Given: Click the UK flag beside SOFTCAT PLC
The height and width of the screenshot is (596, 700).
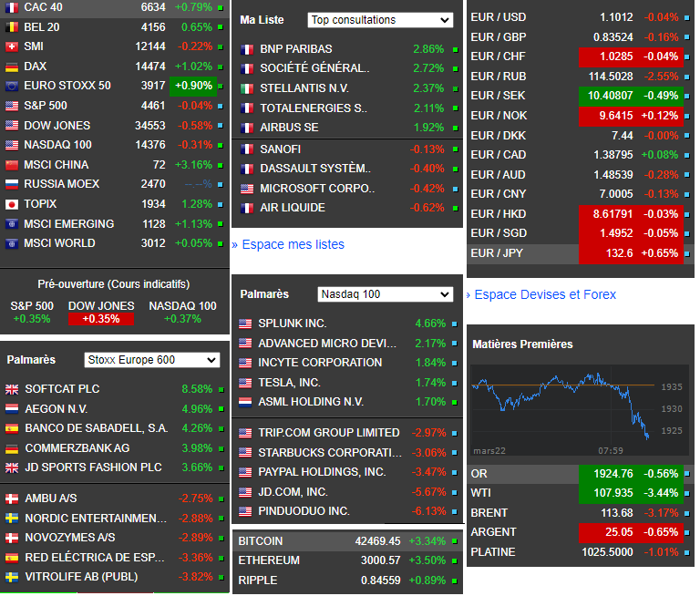Looking at the screenshot, I should (x=12, y=389).
